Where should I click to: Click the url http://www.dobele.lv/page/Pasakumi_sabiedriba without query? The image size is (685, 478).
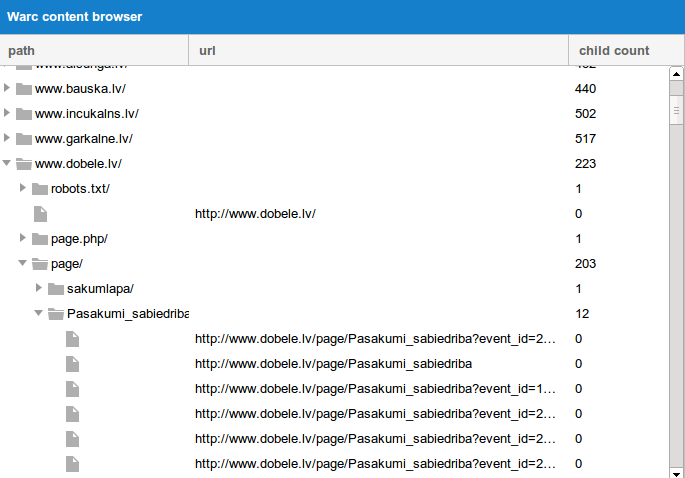333,364
